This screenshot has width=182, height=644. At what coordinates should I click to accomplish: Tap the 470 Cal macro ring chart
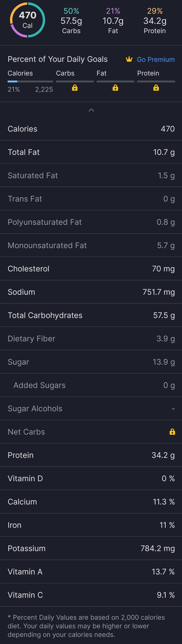[x=27, y=20]
